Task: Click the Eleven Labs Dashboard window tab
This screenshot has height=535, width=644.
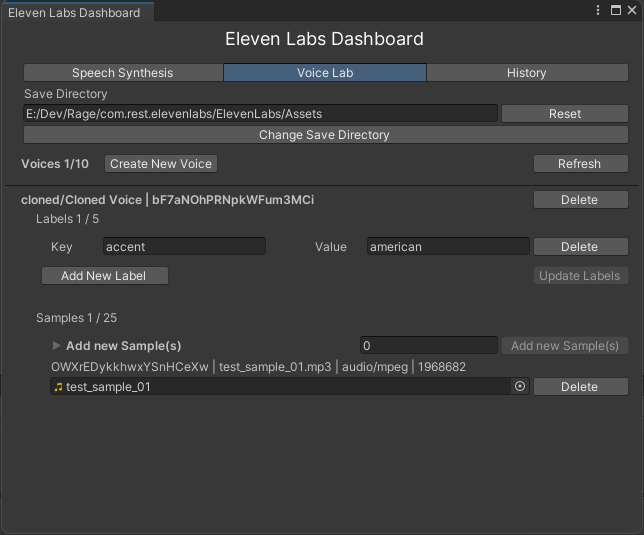Action: click(75, 13)
